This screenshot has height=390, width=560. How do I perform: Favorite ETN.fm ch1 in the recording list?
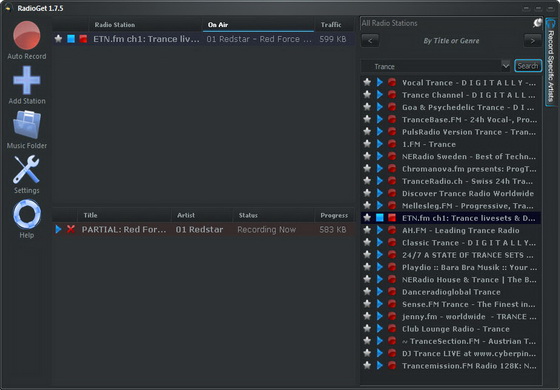[x=58, y=39]
